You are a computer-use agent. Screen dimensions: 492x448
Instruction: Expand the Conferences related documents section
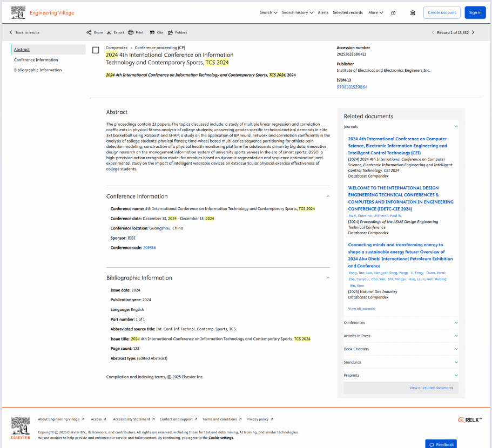(456, 323)
